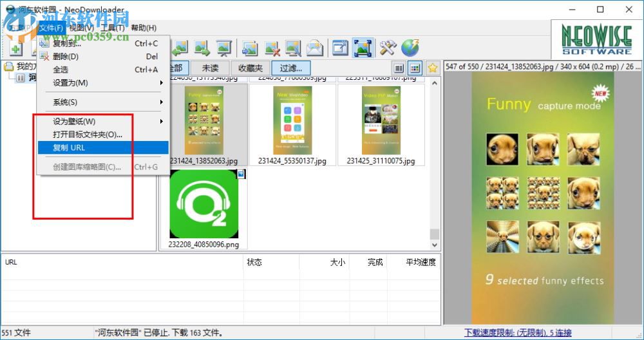Click thumbnail list scroll up arrow
Screen dimensions: 644x340
(x=435, y=83)
